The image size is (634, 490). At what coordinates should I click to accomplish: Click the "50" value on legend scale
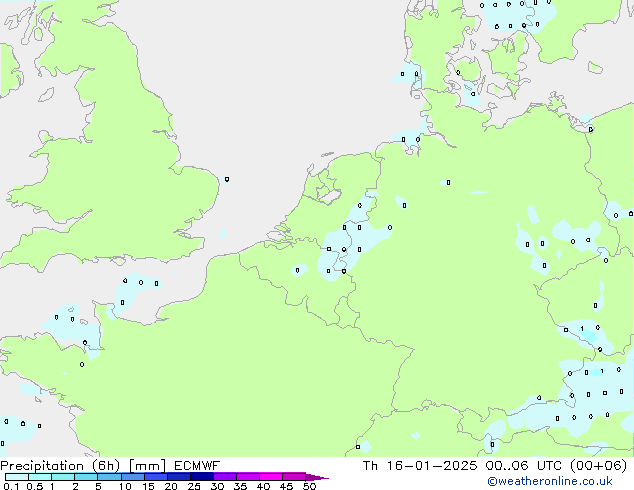click(x=309, y=486)
